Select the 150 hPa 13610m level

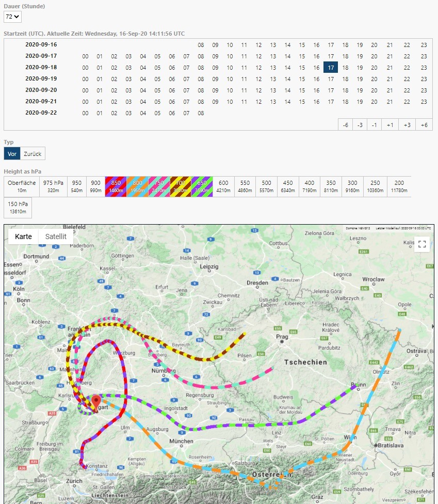(18, 207)
